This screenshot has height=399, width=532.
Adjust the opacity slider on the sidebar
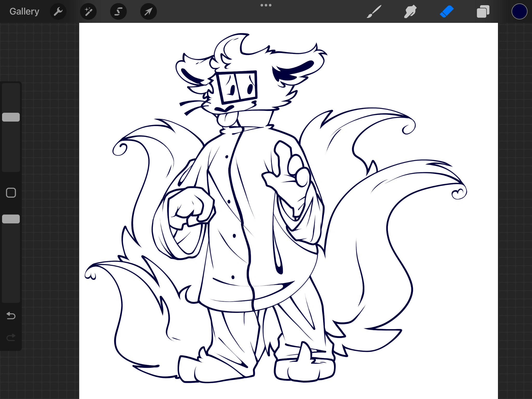11,219
